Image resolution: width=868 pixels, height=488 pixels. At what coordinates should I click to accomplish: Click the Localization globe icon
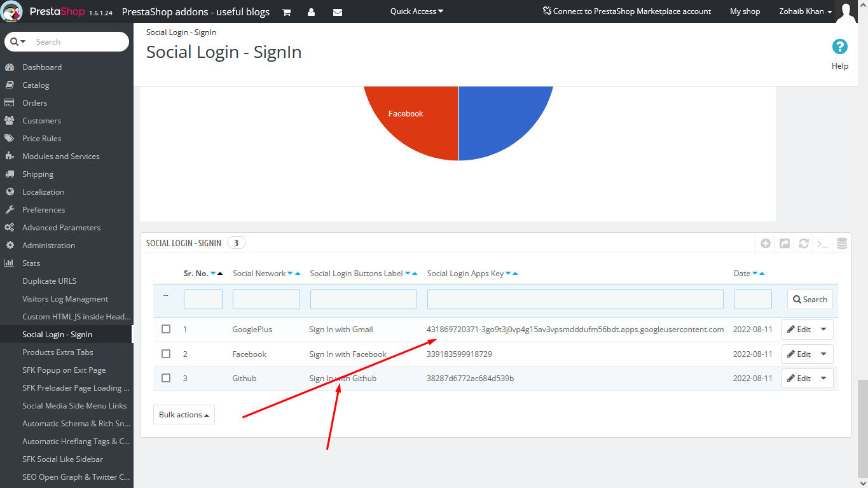[10, 192]
